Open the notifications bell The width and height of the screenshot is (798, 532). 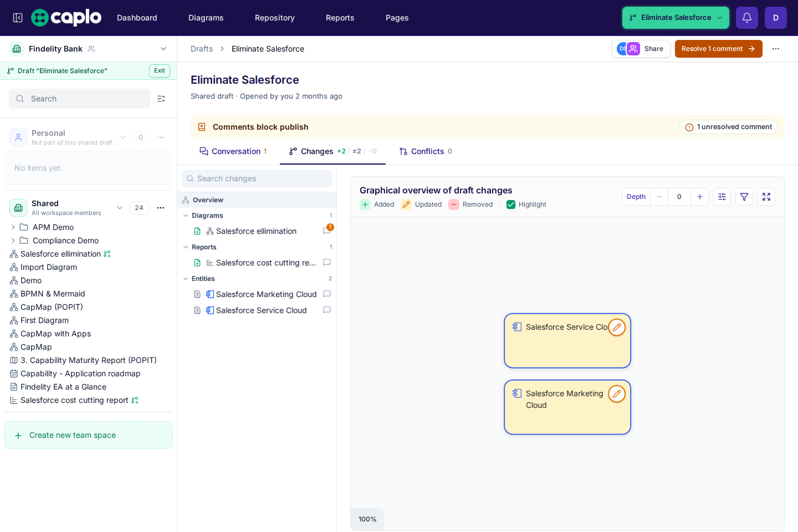click(x=747, y=18)
